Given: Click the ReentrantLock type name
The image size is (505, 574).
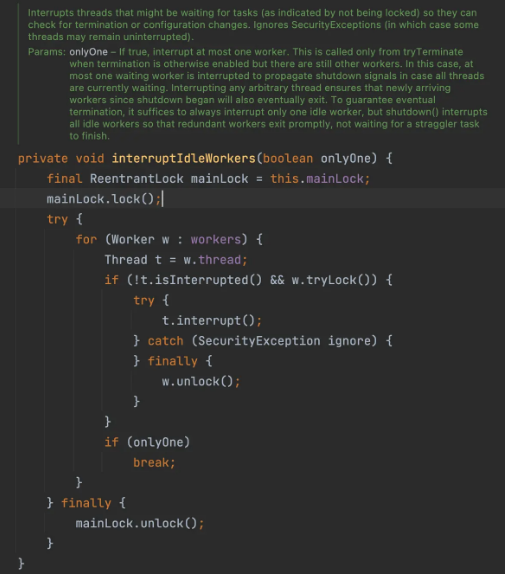Looking at the screenshot, I should tap(136, 179).
